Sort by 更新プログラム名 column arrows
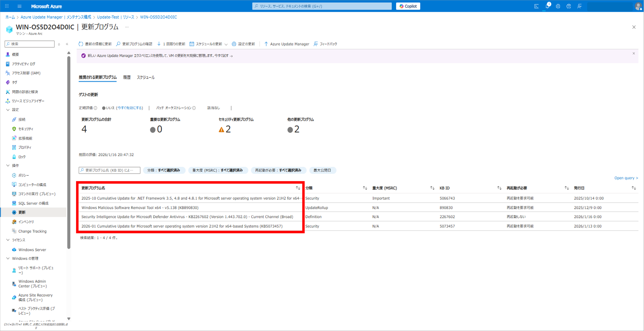The image size is (644, 331). click(298, 188)
